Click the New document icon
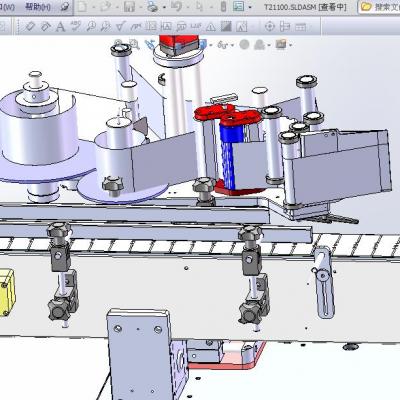Image resolution: width=400 pixels, height=400 pixels. (x=82, y=6)
